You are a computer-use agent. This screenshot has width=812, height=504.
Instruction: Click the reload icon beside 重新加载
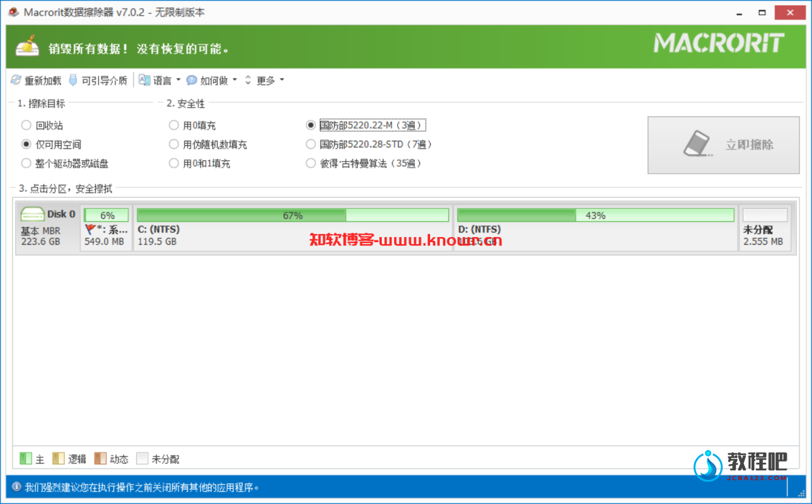(16, 81)
